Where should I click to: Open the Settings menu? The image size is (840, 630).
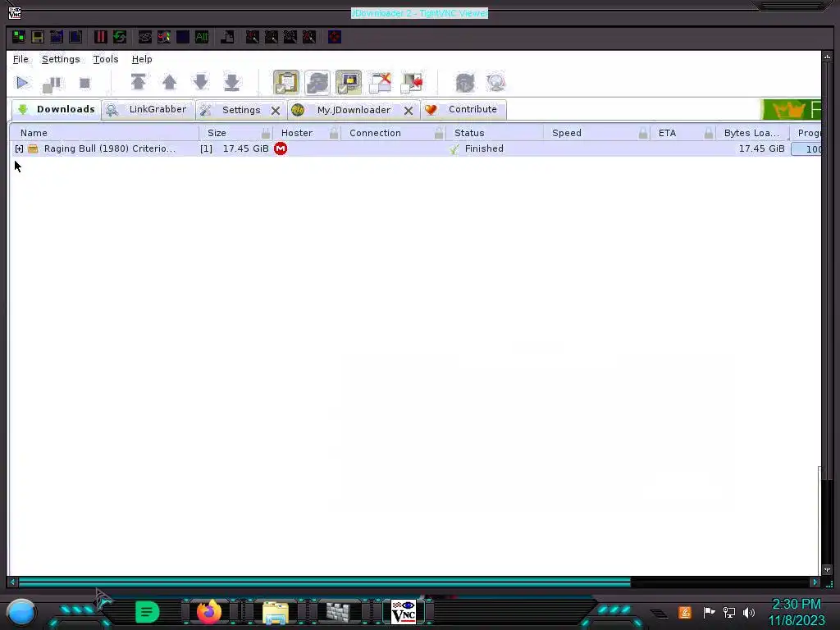(x=61, y=59)
